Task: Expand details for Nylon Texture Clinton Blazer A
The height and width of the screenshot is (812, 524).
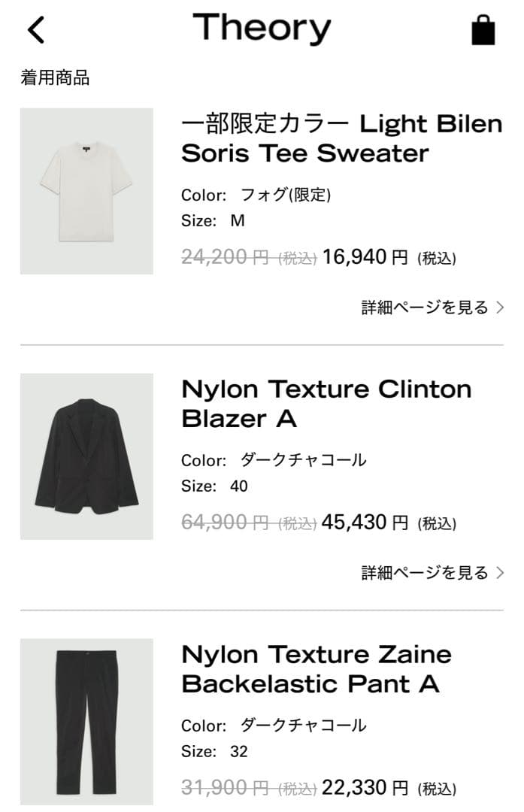Action: pos(429,571)
